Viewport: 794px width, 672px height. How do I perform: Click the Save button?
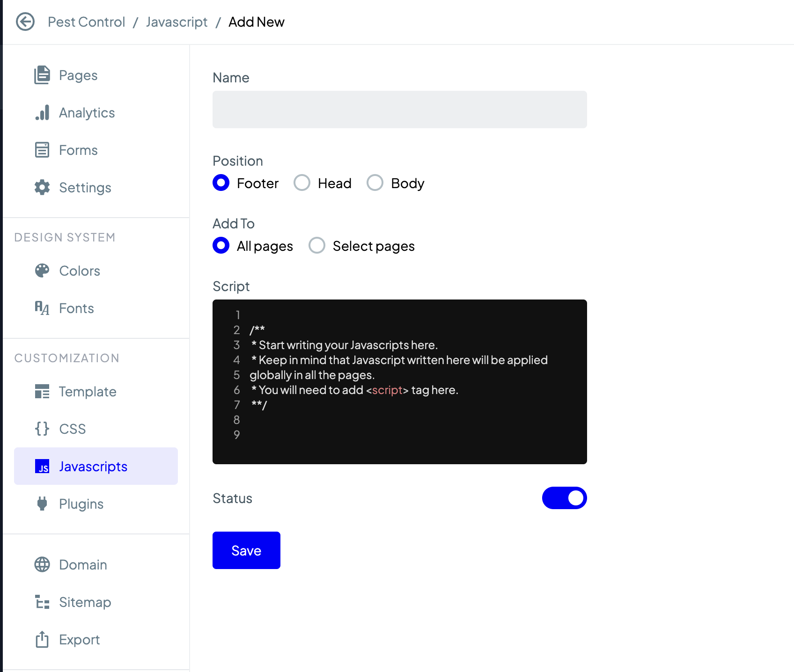246,550
